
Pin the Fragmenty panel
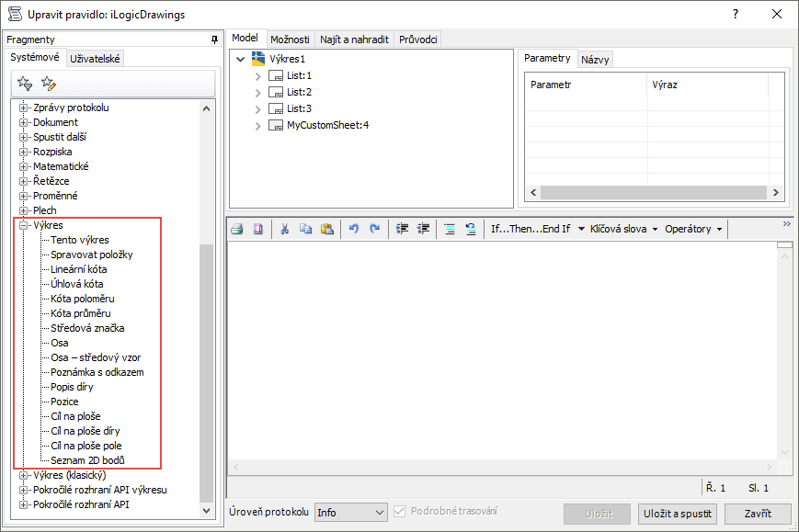tap(214, 40)
